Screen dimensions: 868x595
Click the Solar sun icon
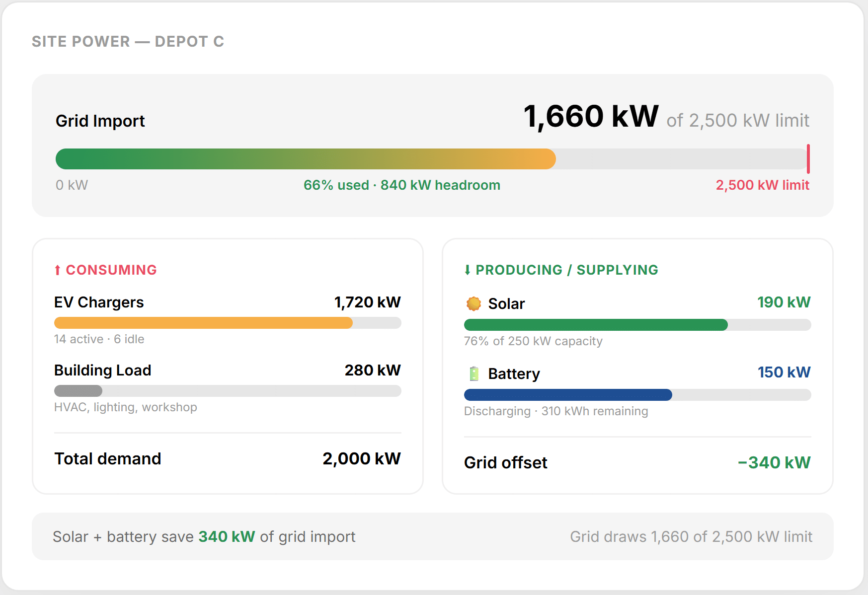point(473,303)
